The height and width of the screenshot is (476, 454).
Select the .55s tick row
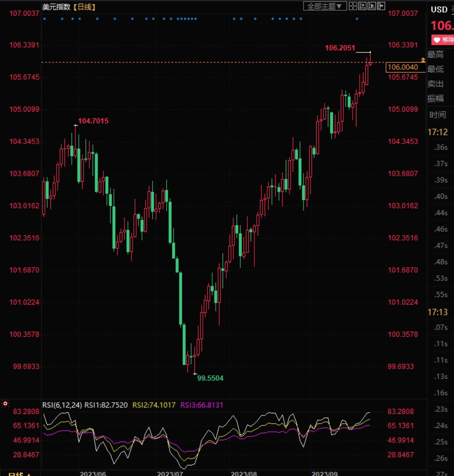coord(441,295)
